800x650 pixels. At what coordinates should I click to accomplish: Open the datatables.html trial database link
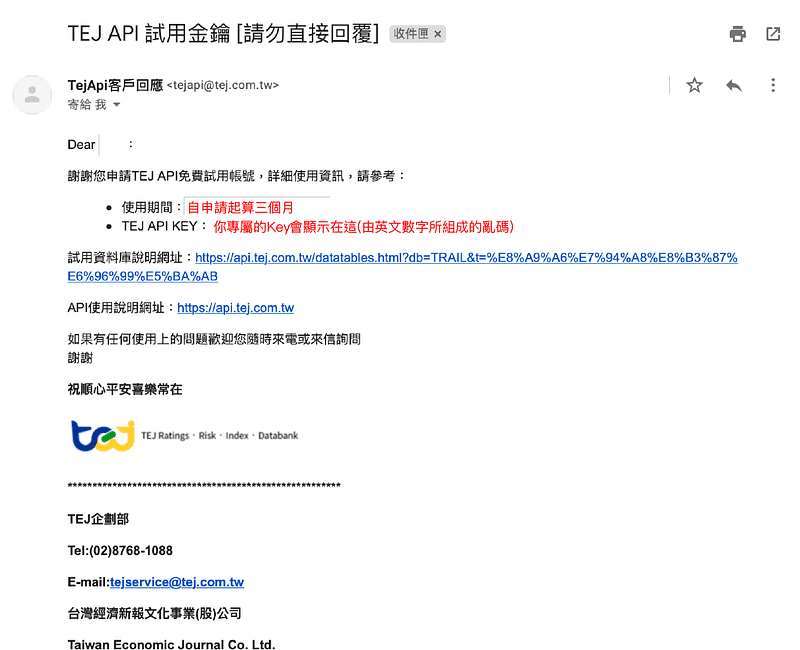pyautogui.click(x=466, y=258)
